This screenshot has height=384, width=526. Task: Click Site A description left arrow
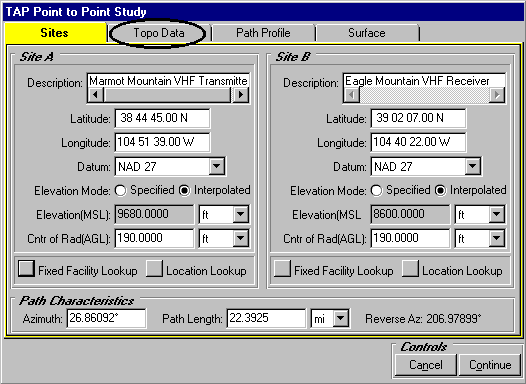[96, 95]
